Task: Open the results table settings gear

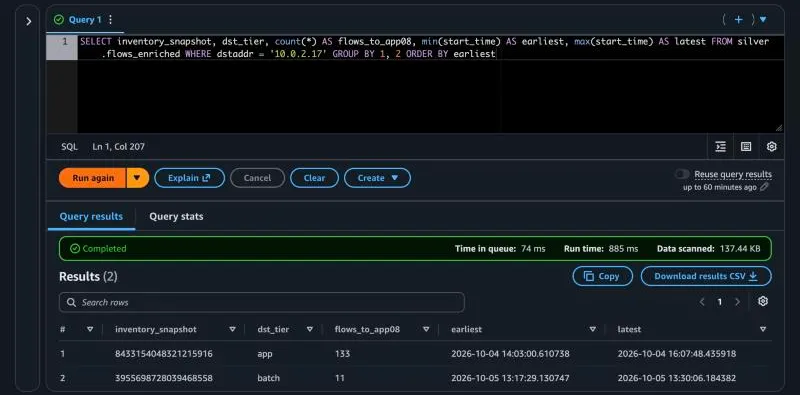Action: pyautogui.click(x=763, y=301)
